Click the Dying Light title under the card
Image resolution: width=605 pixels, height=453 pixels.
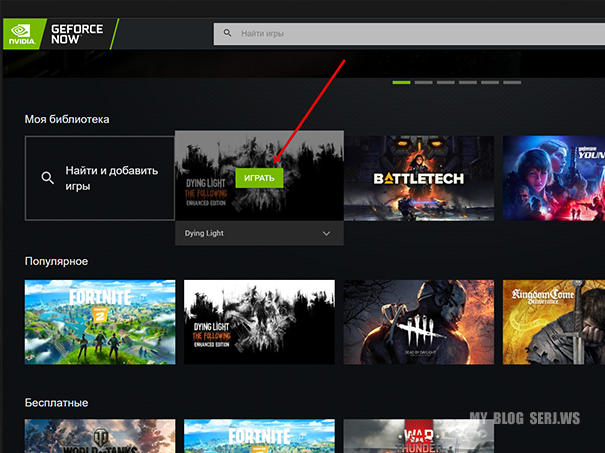pos(206,233)
